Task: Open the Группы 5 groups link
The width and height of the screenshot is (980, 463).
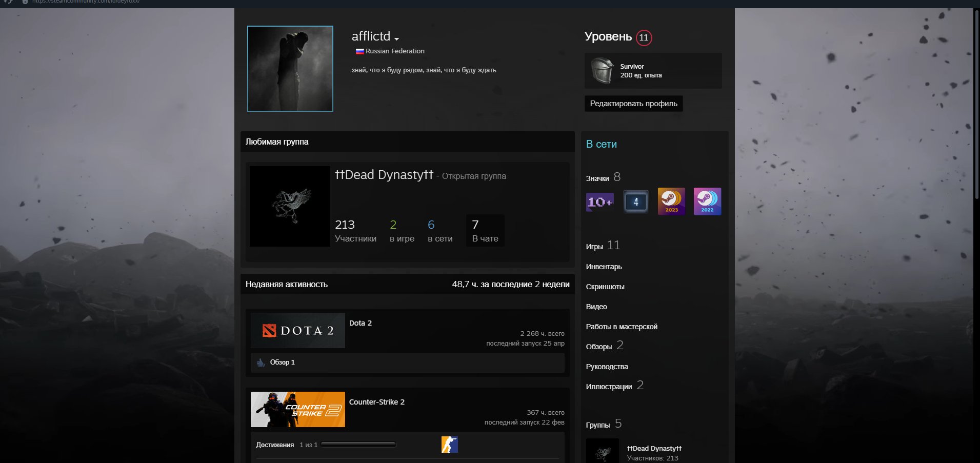Action: tap(604, 424)
